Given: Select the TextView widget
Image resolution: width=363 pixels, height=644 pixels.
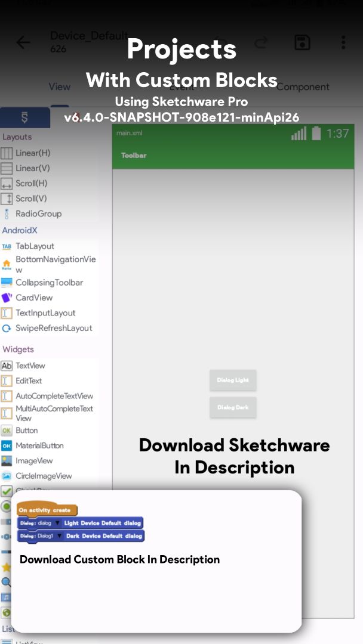Looking at the screenshot, I should [49, 366].
